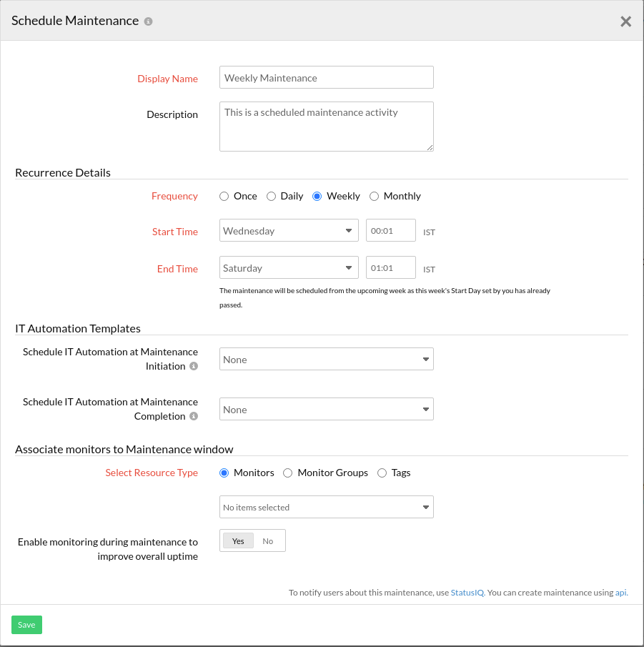Open the api link
Image resolution: width=644 pixels, height=647 pixels.
point(620,593)
